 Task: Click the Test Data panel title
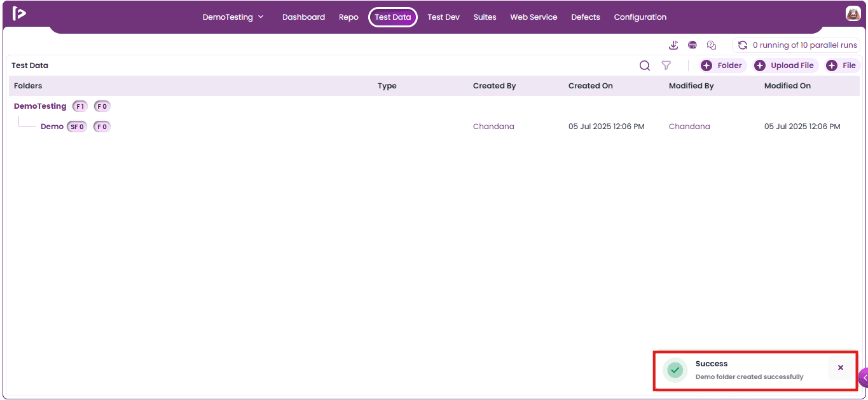tap(30, 66)
